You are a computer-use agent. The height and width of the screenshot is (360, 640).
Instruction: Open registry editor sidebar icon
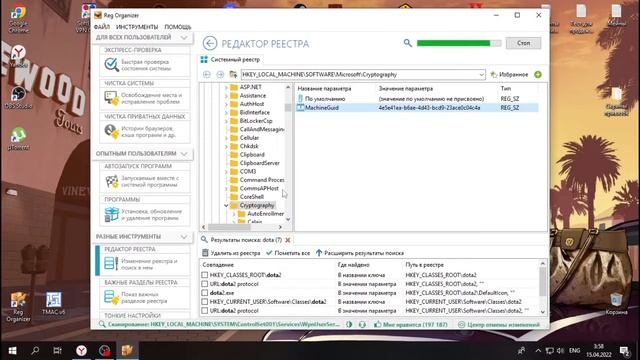click(x=111, y=264)
